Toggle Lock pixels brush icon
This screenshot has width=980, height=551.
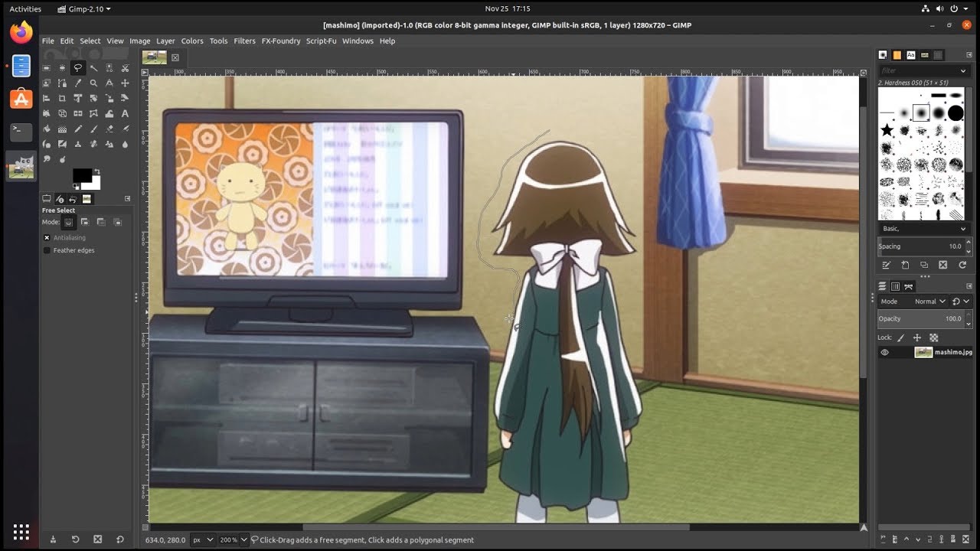point(900,337)
